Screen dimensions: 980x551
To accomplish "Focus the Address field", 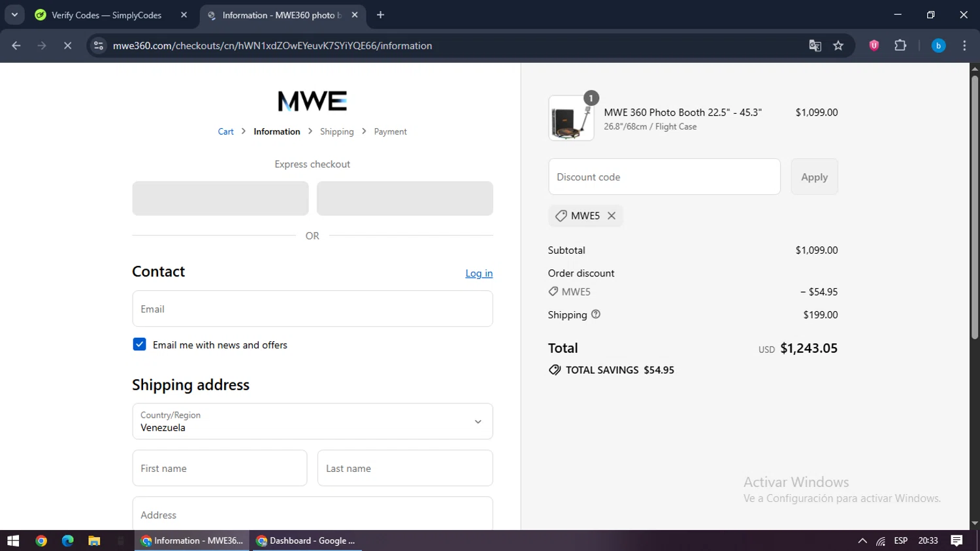I will coord(312,514).
